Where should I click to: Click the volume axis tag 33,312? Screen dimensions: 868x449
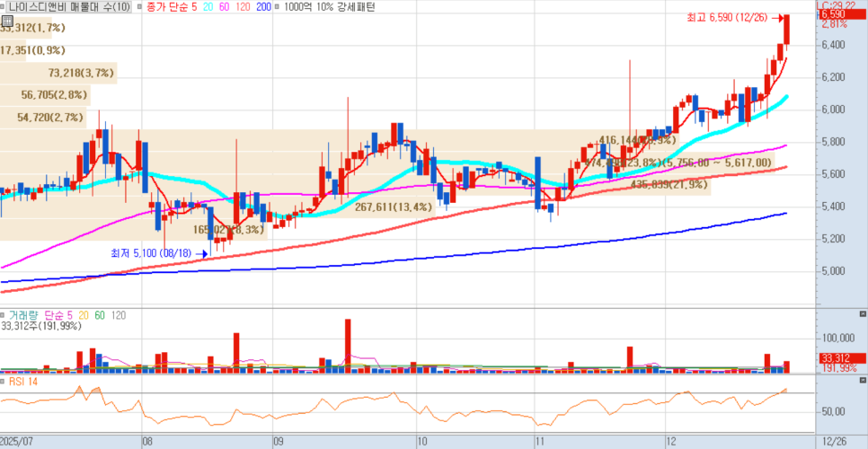(x=841, y=357)
